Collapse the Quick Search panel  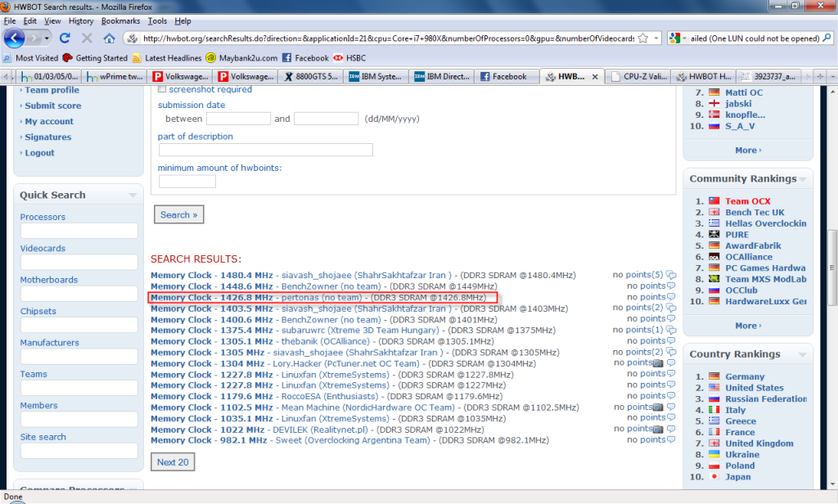133,195
